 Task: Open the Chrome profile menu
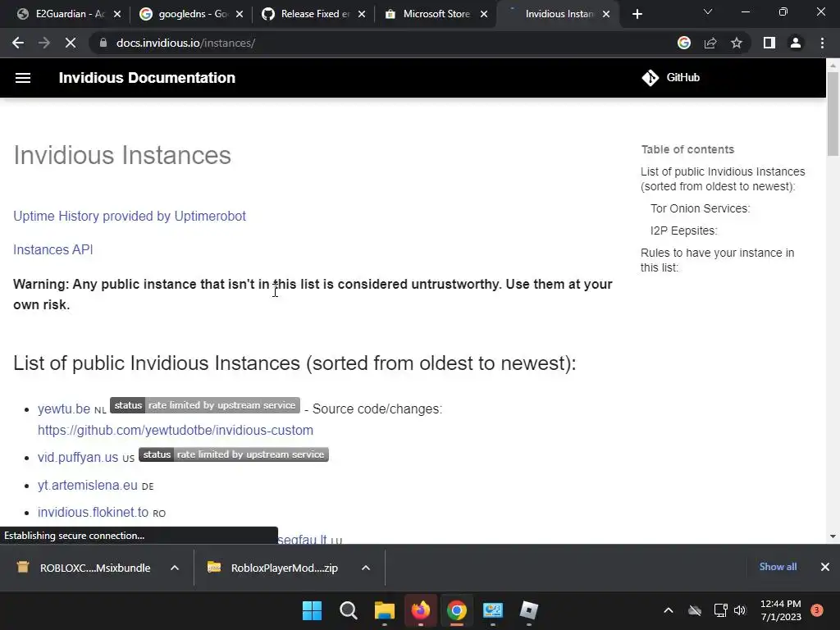(796, 43)
